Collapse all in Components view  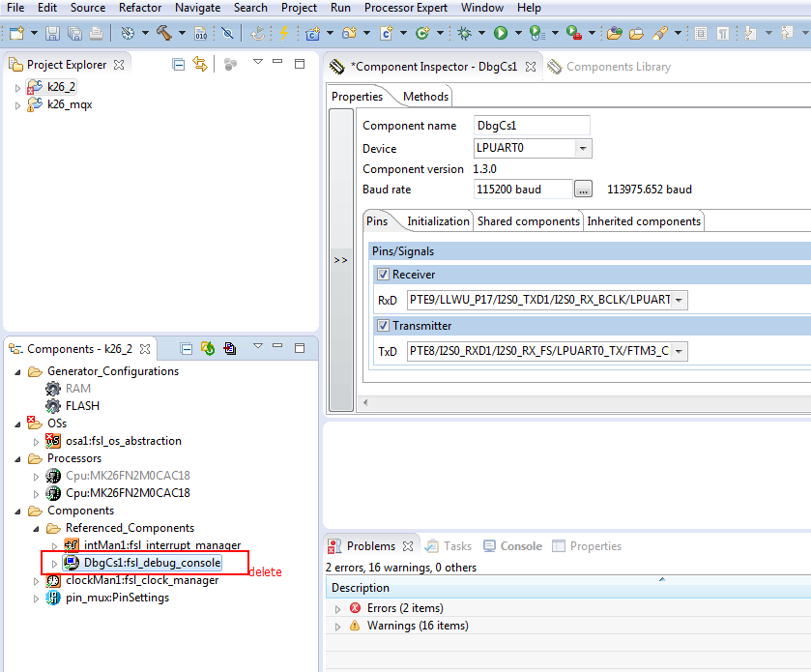click(x=187, y=349)
